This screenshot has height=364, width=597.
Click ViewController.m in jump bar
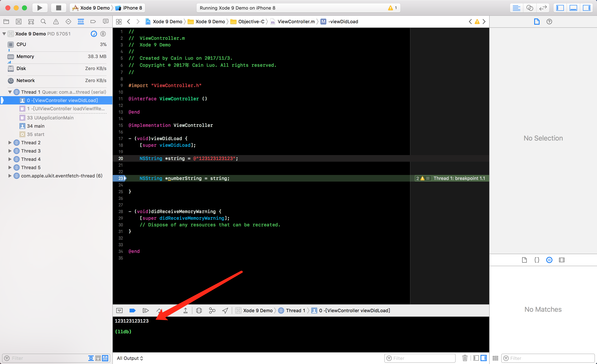coord(296,22)
